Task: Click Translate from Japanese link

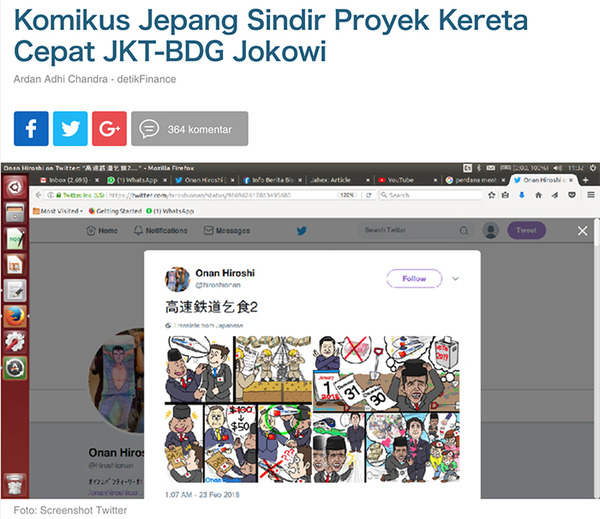Action: [207, 326]
